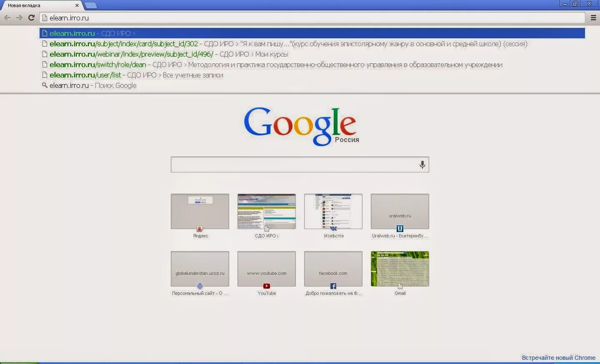Image resolution: width=600 pixels, height=364 pixels.
Task: Open the Gmail thumbnail
Action: [400, 269]
